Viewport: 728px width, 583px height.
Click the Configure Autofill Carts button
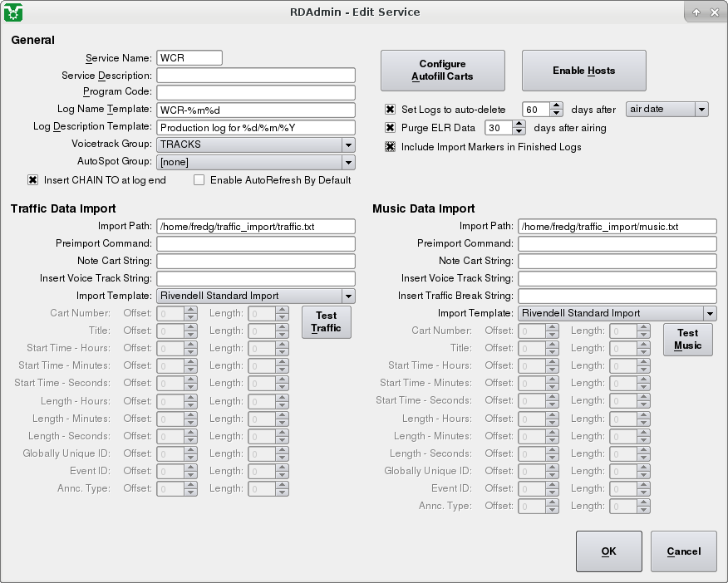(x=442, y=71)
